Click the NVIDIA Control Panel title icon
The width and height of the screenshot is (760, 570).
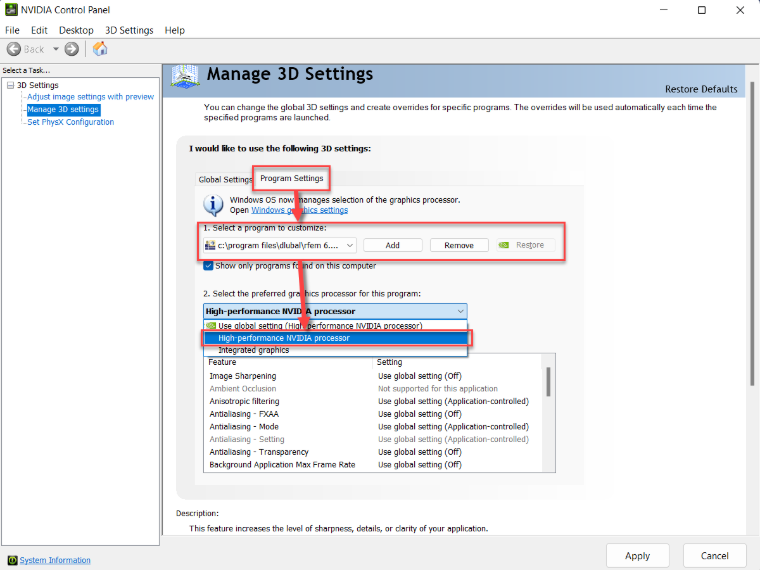(x=11, y=10)
